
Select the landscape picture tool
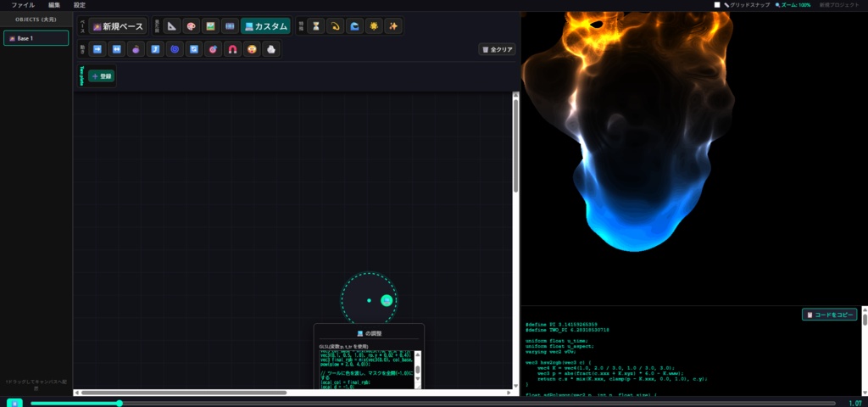pos(210,26)
